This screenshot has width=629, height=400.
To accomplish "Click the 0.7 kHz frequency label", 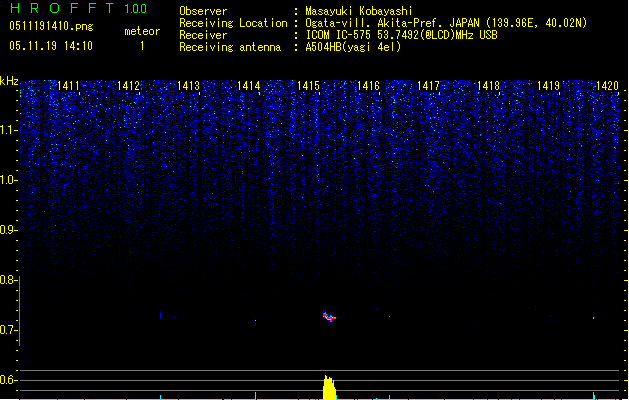I will tap(8, 330).
